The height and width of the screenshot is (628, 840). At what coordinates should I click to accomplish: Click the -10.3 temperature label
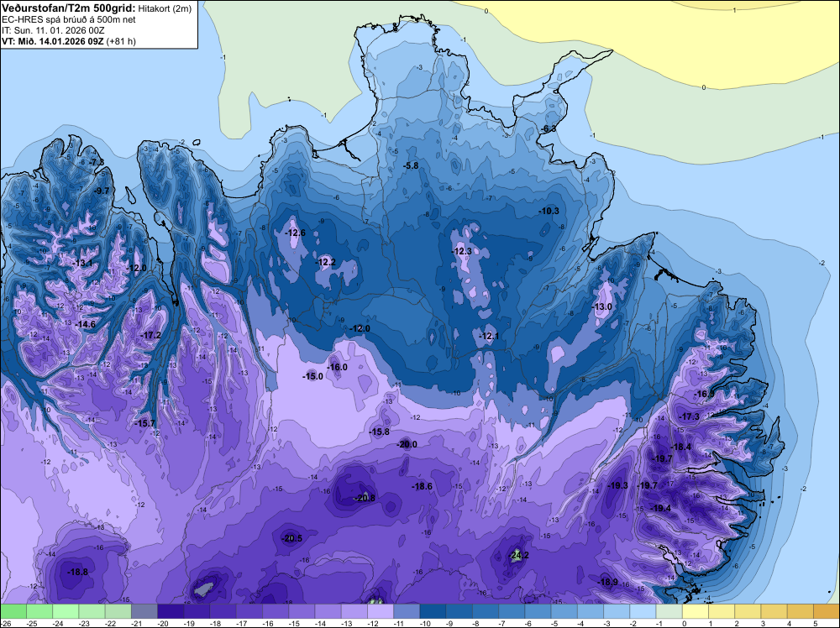tap(549, 211)
